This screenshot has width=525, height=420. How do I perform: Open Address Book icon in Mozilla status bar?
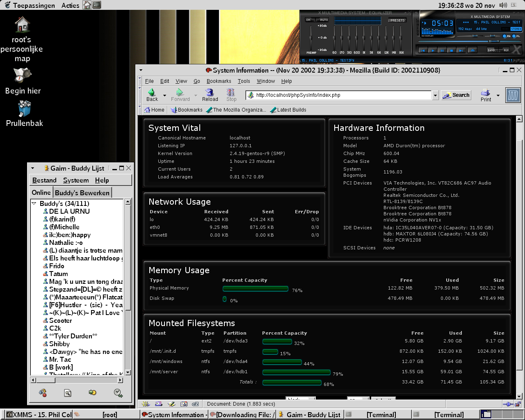tap(184, 404)
